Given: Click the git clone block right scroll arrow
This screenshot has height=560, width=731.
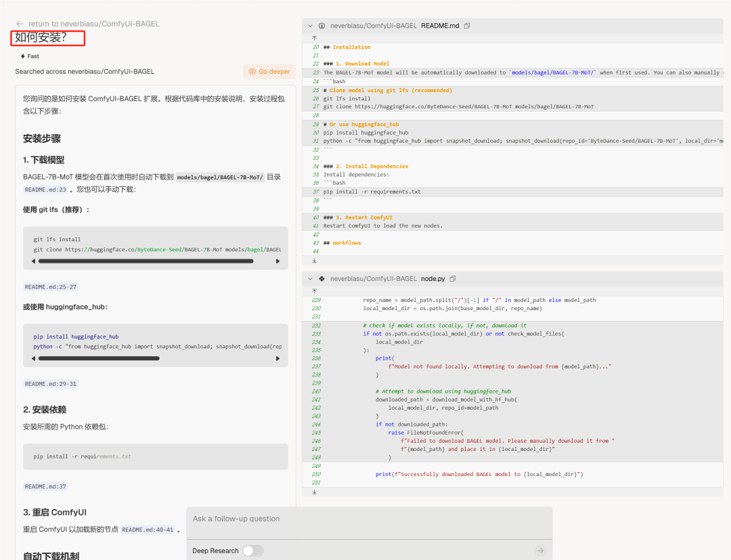Looking at the screenshot, I should pos(278,261).
